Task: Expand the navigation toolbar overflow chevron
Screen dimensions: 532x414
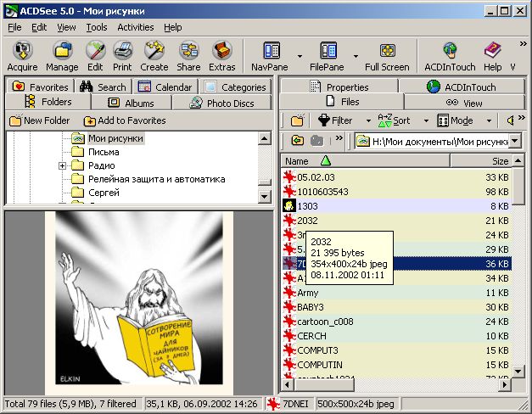Action: coord(339,137)
